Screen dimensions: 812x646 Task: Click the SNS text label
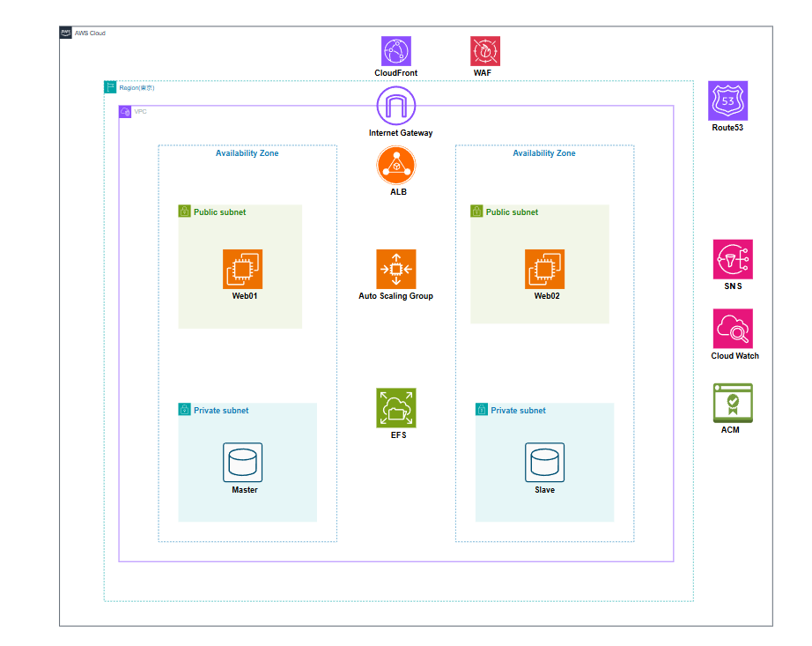pyautogui.click(x=734, y=286)
